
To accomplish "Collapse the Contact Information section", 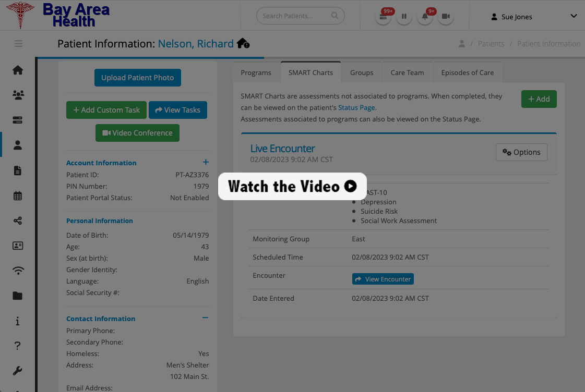I will [206, 318].
